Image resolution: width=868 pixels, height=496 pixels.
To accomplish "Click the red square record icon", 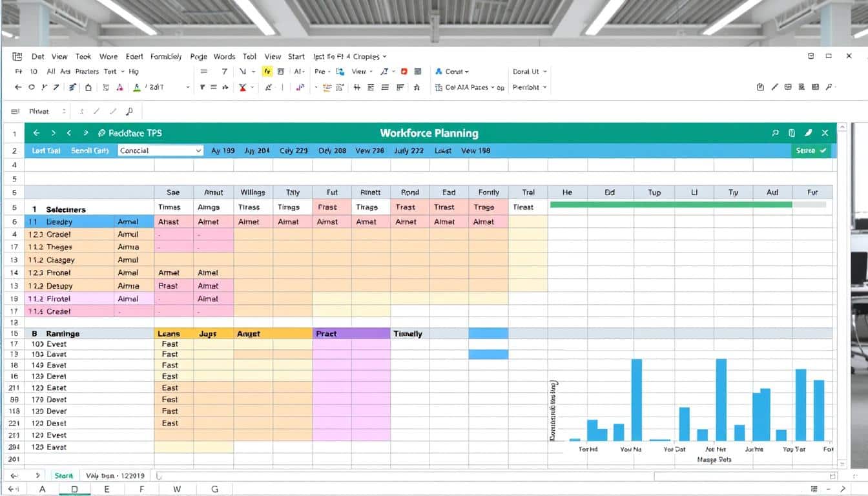I will tap(404, 72).
